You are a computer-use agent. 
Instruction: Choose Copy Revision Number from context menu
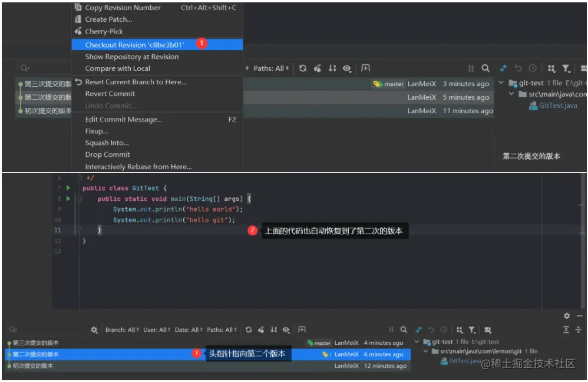coord(157,8)
